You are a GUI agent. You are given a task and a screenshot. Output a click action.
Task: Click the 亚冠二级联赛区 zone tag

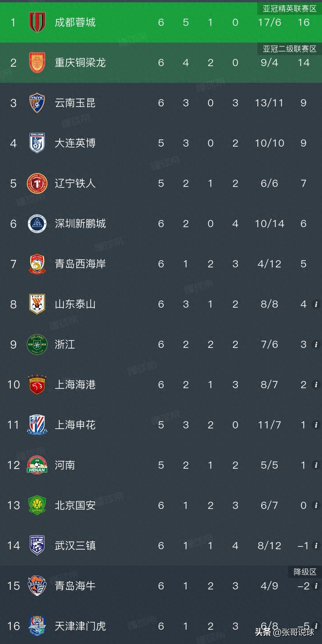[289, 49]
